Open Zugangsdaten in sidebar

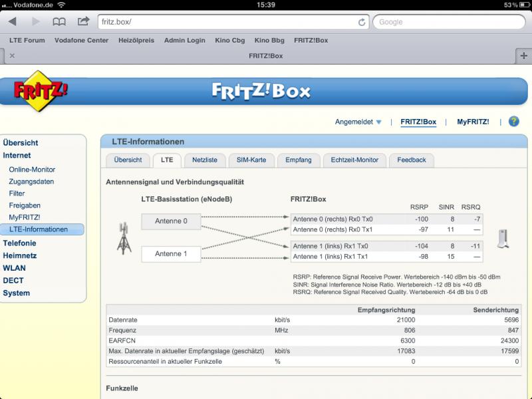pyautogui.click(x=31, y=182)
